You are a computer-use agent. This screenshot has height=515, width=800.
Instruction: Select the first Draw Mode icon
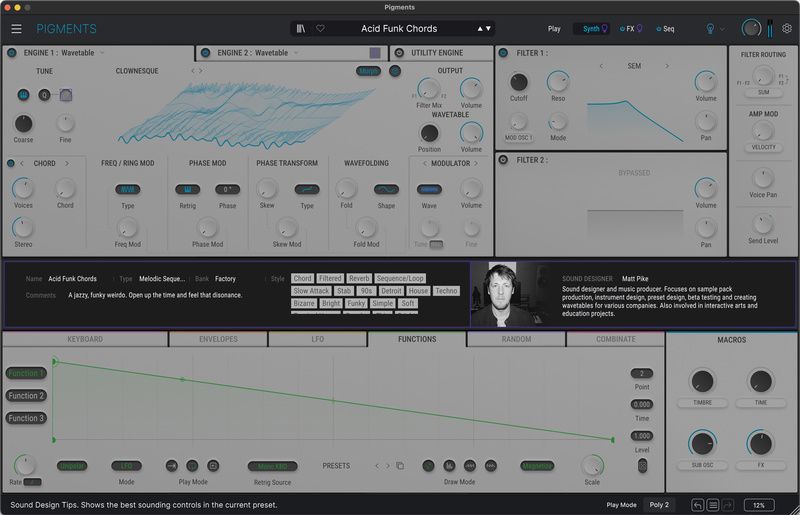click(x=429, y=465)
